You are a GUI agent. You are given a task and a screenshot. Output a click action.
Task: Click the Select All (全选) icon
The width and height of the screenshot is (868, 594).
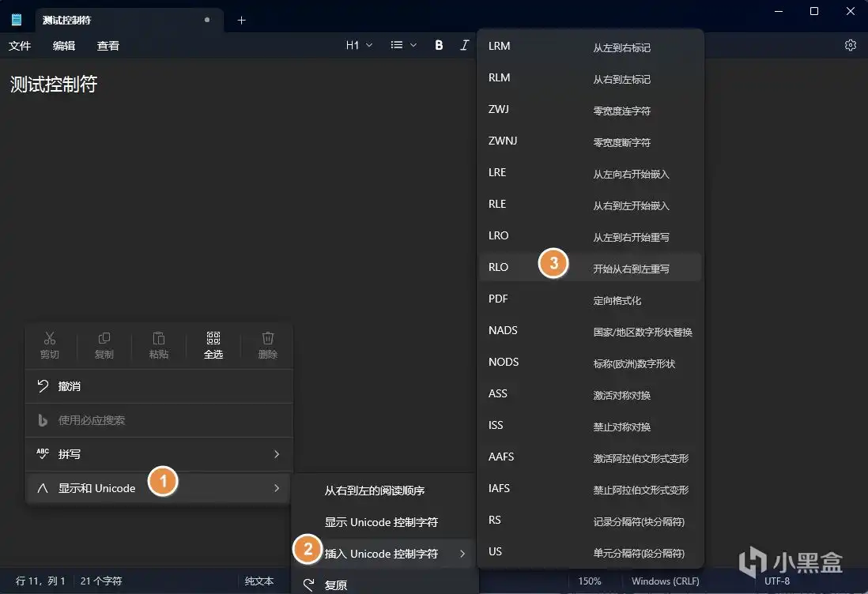coord(213,344)
